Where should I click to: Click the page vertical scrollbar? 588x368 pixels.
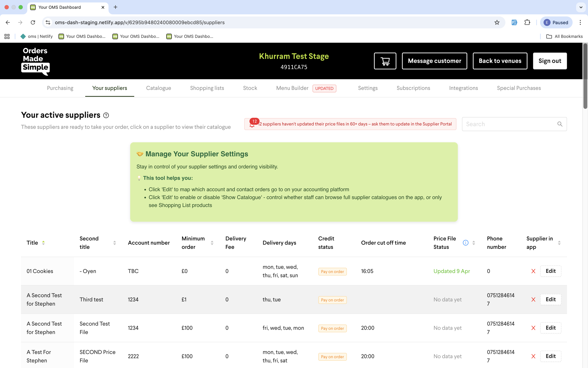click(x=585, y=76)
